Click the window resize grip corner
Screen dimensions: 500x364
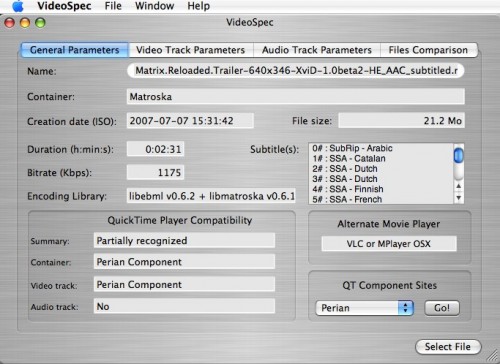(x=492, y=356)
